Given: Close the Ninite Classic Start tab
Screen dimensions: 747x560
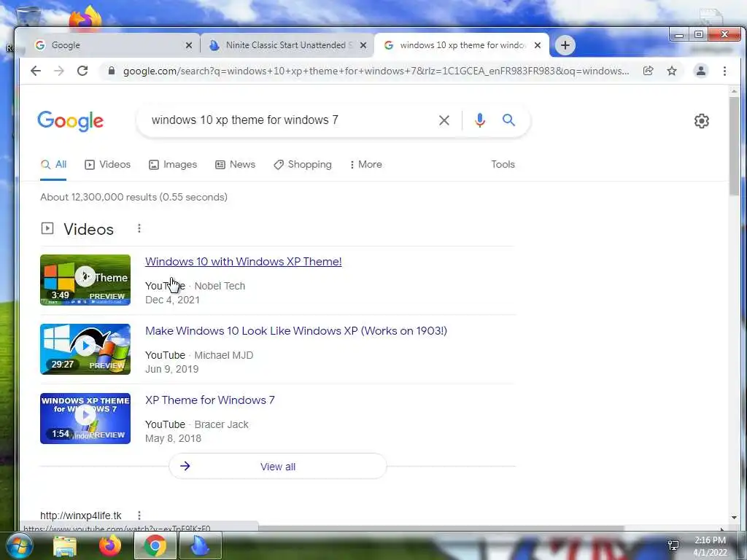Looking at the screenshot, I should tap(363, 45).
